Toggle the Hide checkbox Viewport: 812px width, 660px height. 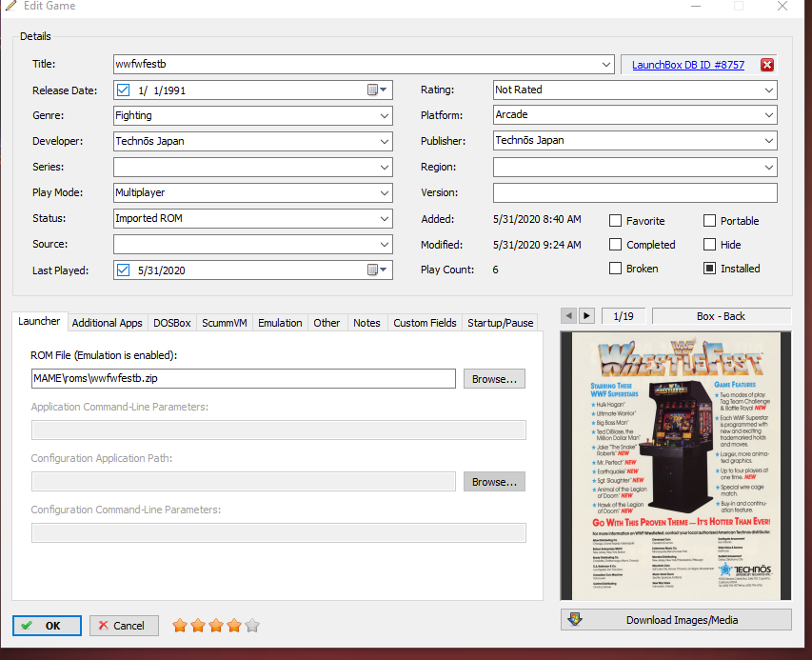coord(709,245)
